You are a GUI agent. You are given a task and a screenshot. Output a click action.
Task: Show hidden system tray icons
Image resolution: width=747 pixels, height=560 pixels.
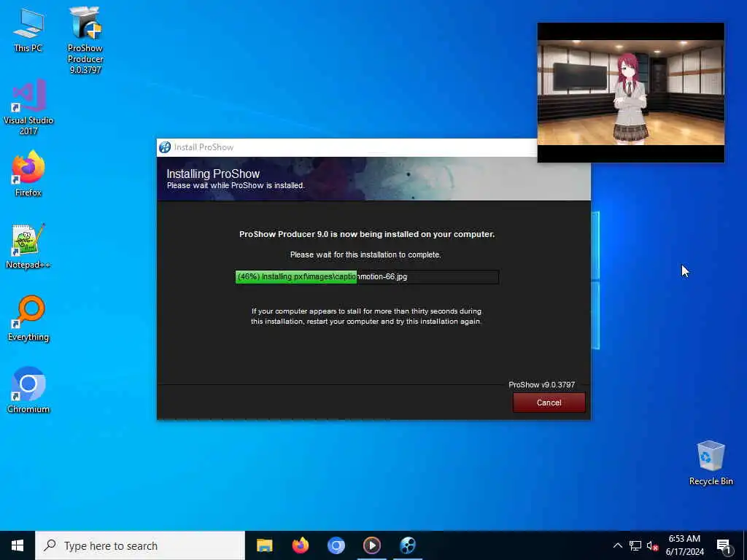(x=617, y=545)
